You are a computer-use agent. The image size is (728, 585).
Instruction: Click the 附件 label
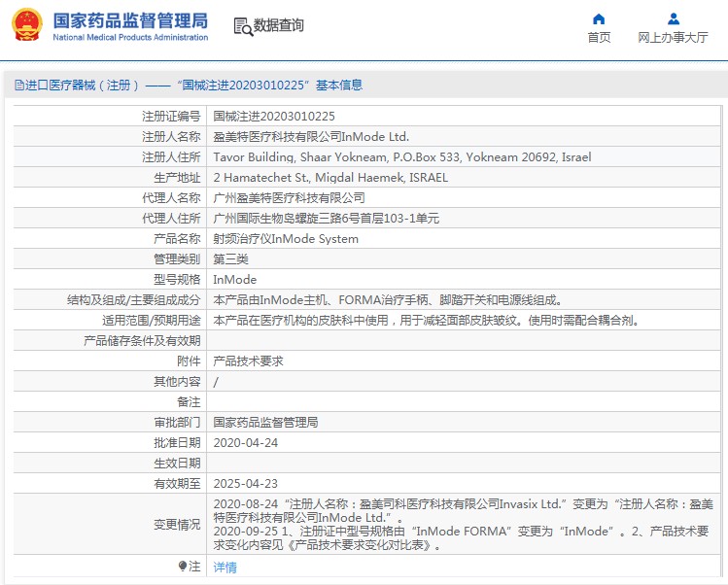point(189,361)
